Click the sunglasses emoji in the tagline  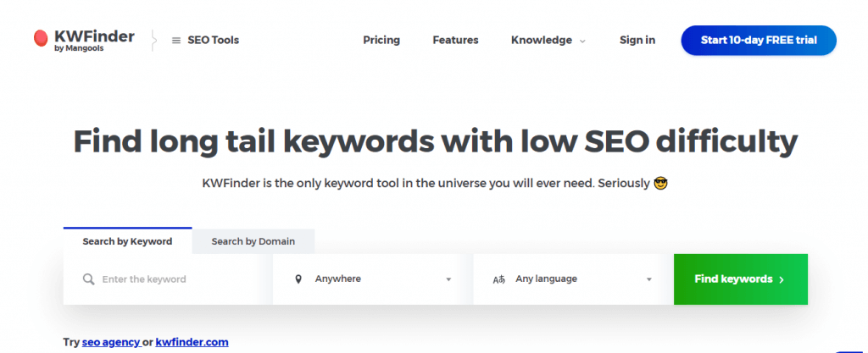click(662, 183)
